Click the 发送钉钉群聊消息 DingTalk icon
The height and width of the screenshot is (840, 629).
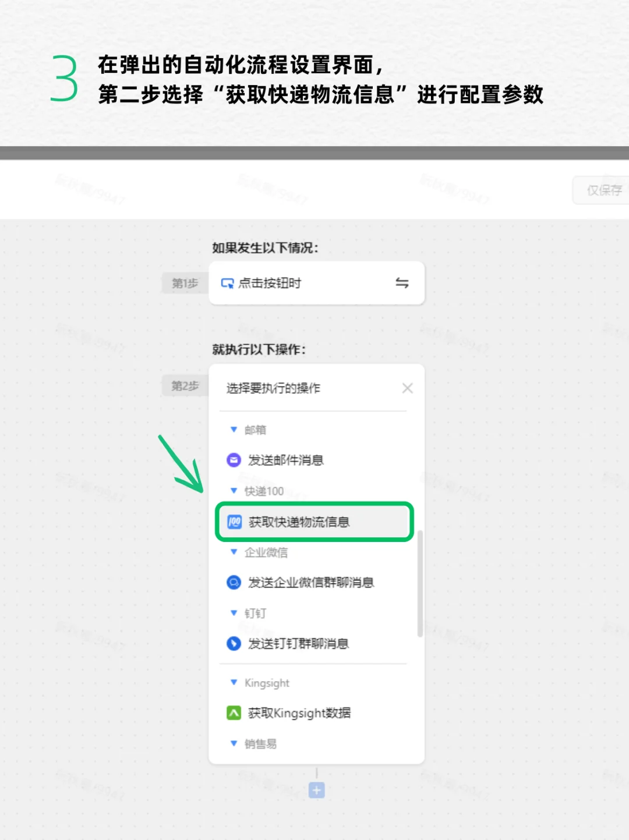click(233, 644)
